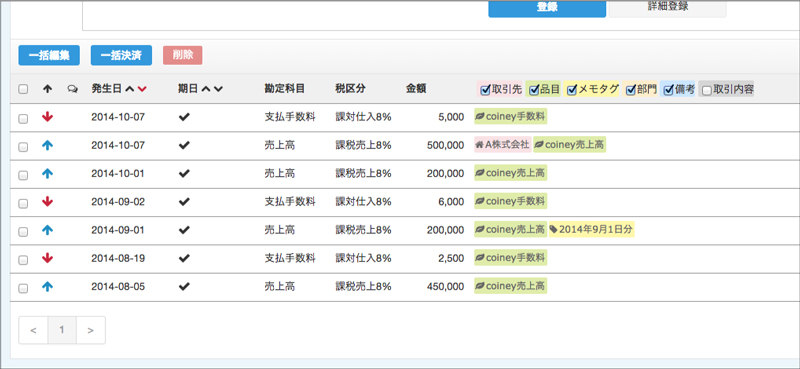800x369 pixels.
Task: Click the red expense arrow for 2014-10-07 row
Action: [47, 117]
